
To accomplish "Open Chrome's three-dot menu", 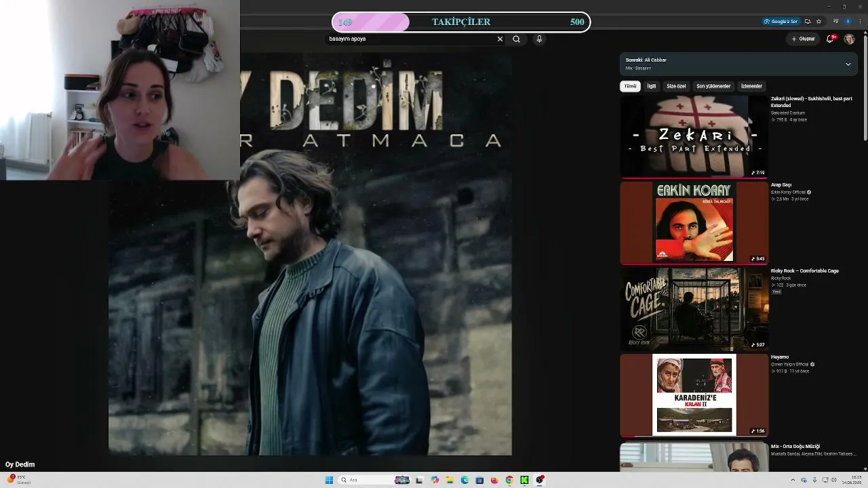I will (x=861, y=22).
